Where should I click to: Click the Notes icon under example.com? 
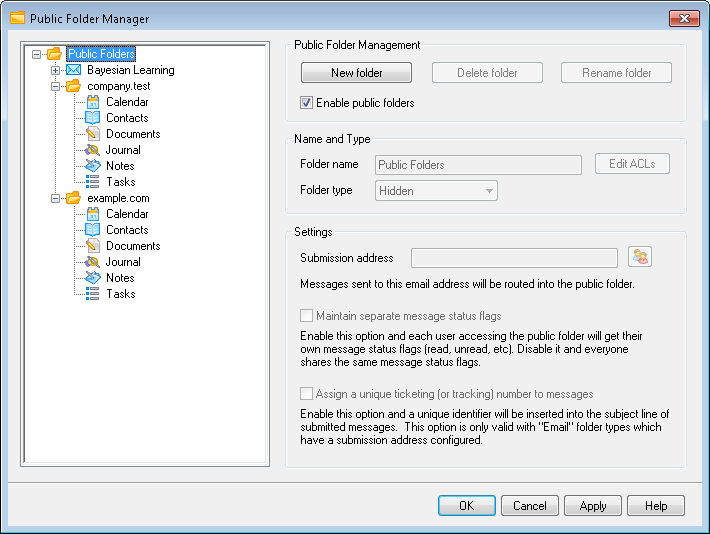point(92,278)
